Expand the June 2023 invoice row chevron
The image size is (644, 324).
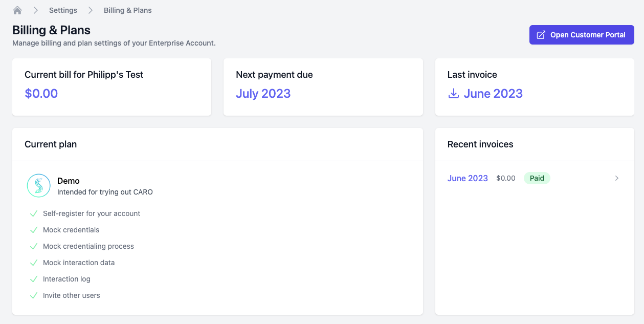tap(617, 178)
